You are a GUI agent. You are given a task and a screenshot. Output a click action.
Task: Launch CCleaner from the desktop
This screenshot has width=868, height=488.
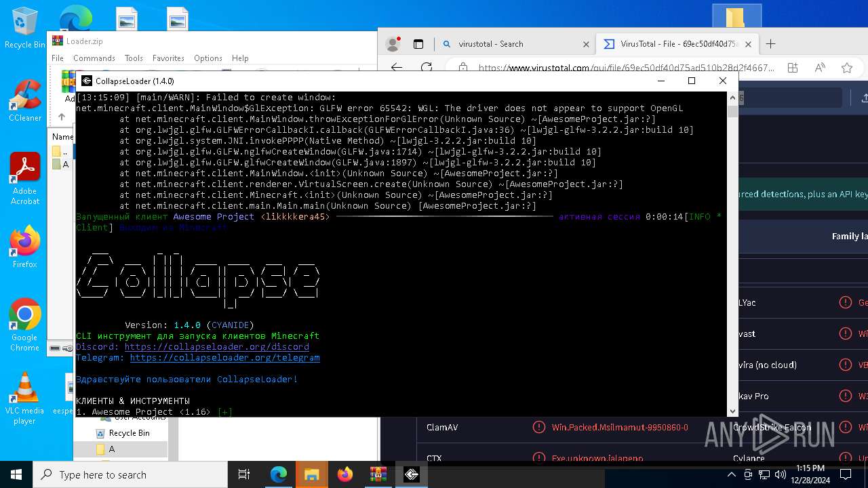coord(24,101)
